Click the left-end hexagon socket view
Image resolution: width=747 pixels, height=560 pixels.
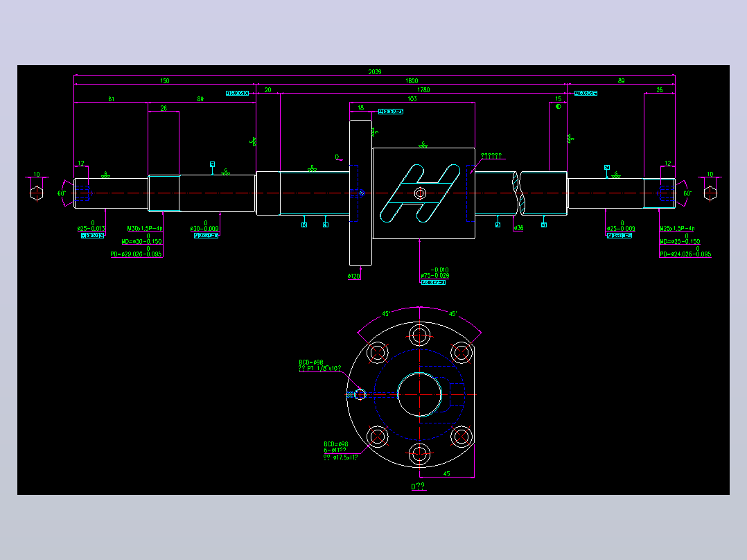(x=37, y=193)
